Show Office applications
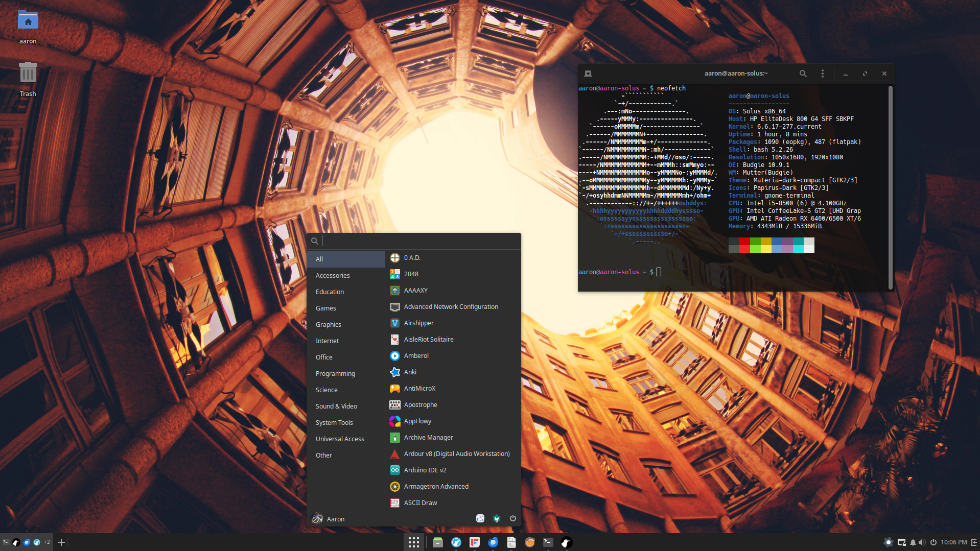980x551 pixels. (346, 357)
